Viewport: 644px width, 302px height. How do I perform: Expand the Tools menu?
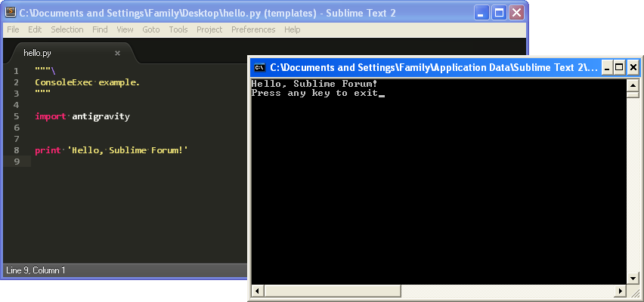tap(178, 29)
